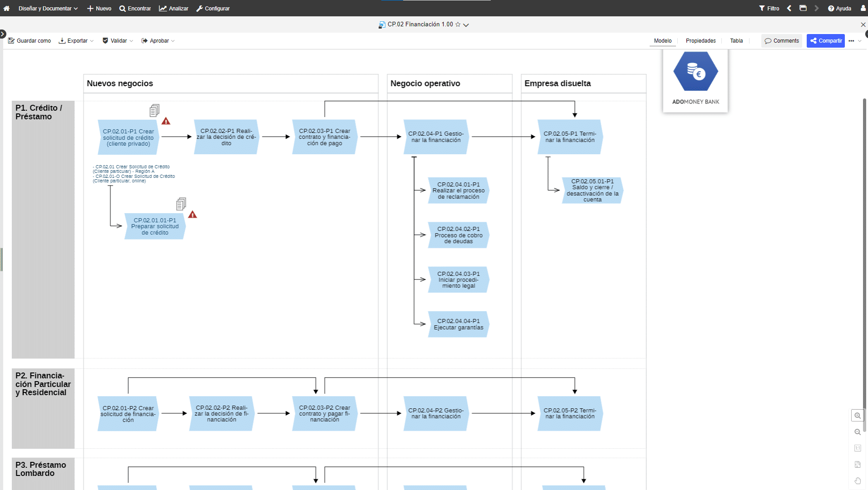Select CP.02.02-P1 Realizar la decisión process
The width and height of the screenshot is (868, 490).
227,137
